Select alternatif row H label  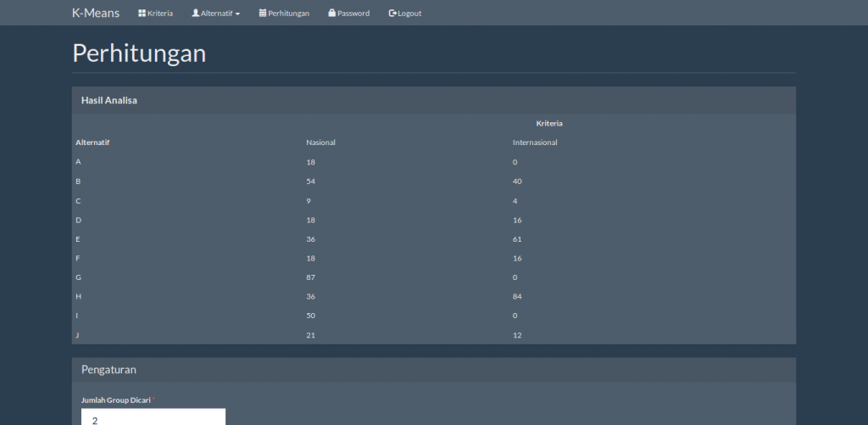[x=78, y=296]
